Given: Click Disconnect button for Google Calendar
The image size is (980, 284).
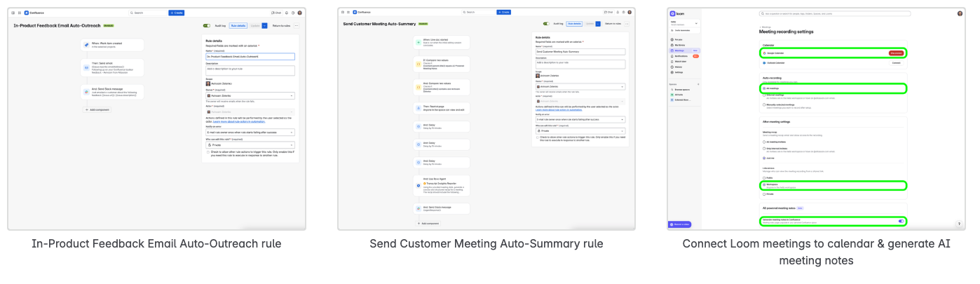Looking at the screenshot, I should point(896,53).
